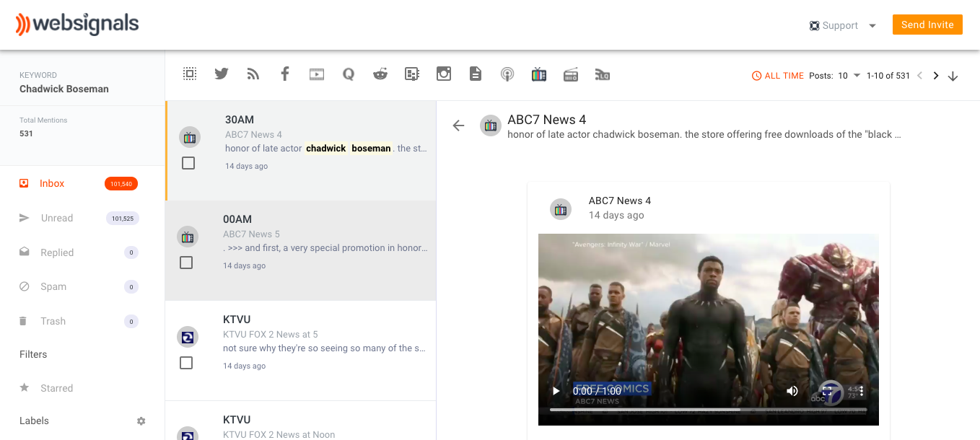Open the 30AM ABC7 News 4 mention

pos(301,150)
